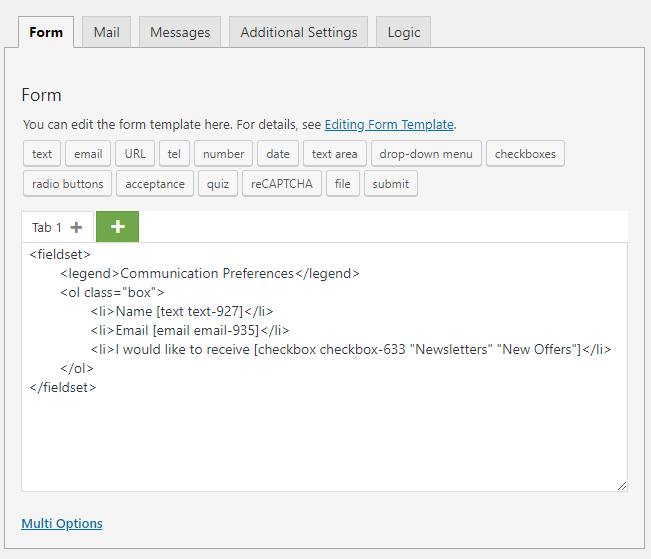
Task: Insert a file upload tag
Action: (x=342, y=184)
